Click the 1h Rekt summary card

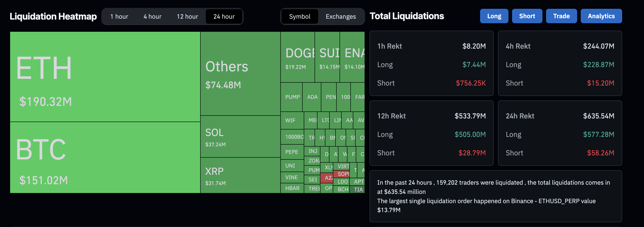point(431,63)
